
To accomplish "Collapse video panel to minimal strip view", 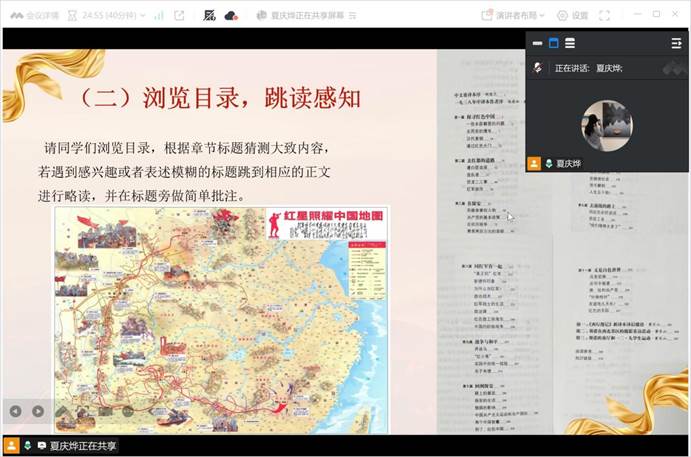I will click(x=537, y=43).
